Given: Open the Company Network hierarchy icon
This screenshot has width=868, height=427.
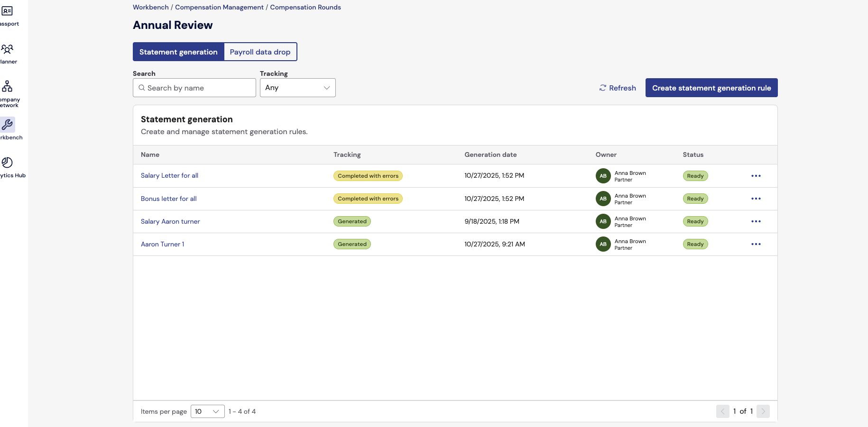Looking at the screenshot, I should (7, 86).
